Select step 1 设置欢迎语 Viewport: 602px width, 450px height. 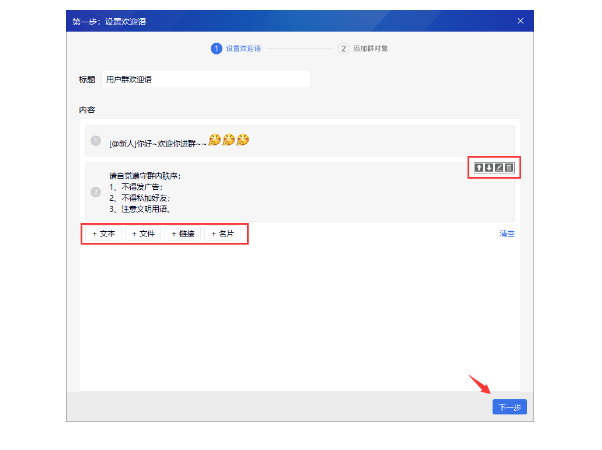(x=236, y=48)
